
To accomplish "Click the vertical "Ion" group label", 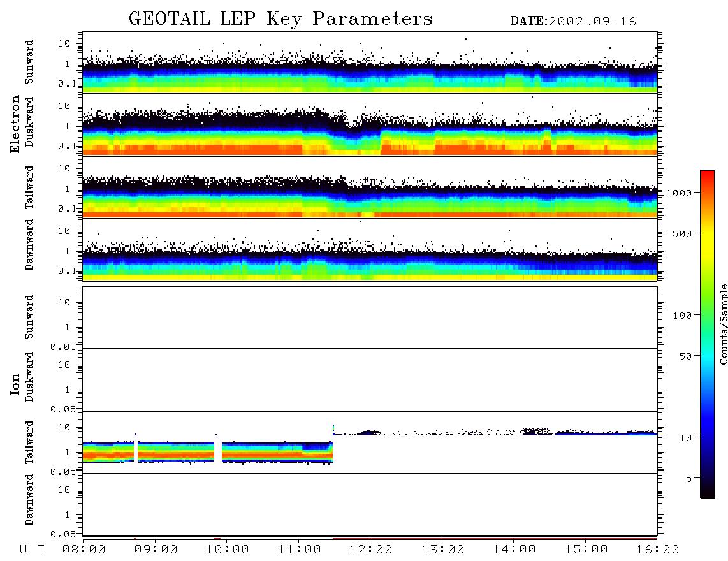I will click(15, 384).
